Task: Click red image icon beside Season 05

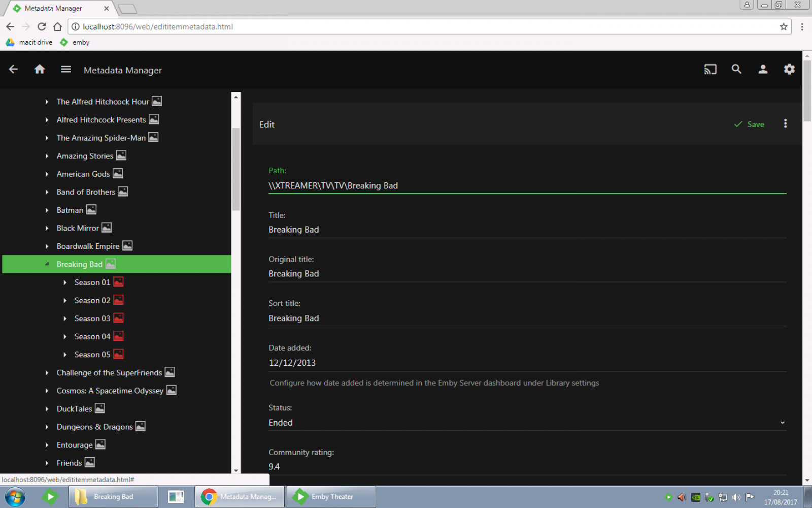Action: click(118, 354)
